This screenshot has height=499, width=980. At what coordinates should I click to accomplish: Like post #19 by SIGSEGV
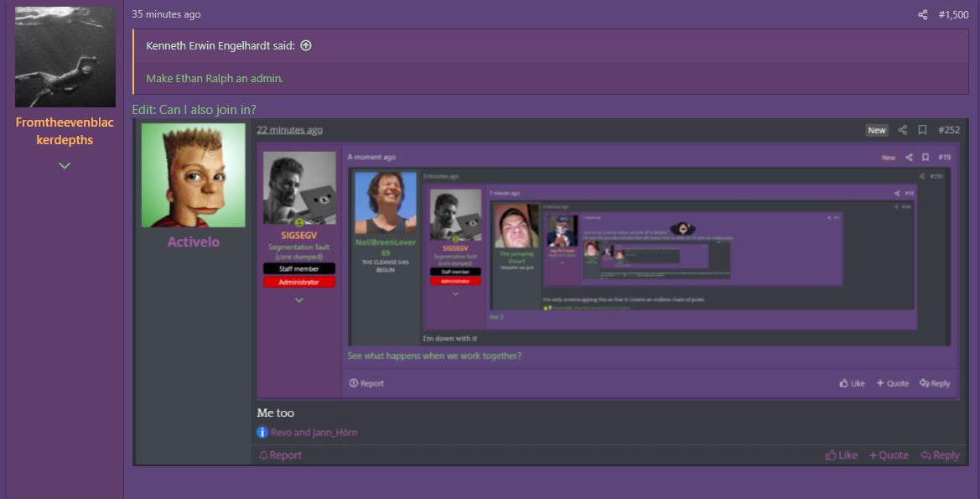[852, 383]
